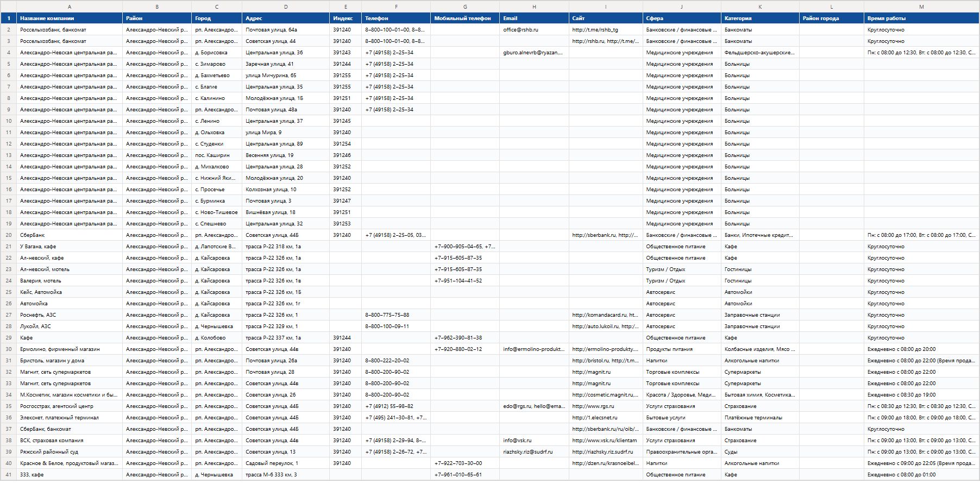
Task: Select the 'Колхозная улица, 10' address cell
Action: tap(286, 190)
